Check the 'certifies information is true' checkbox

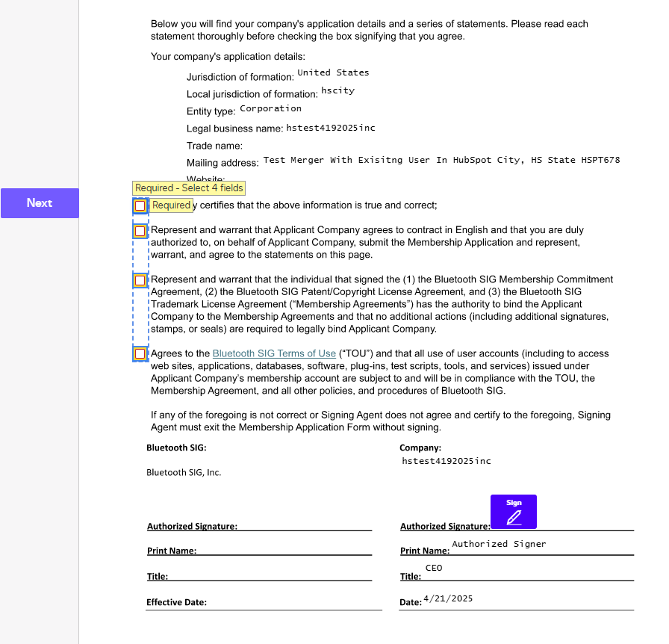click(x=140, y=205)
